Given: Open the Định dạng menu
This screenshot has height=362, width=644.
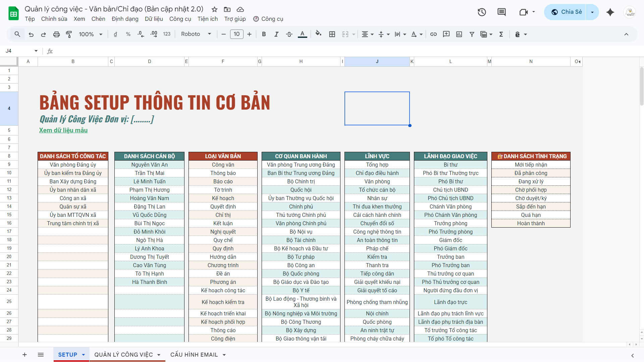Looking at the screenshot, I should [125, 19].
